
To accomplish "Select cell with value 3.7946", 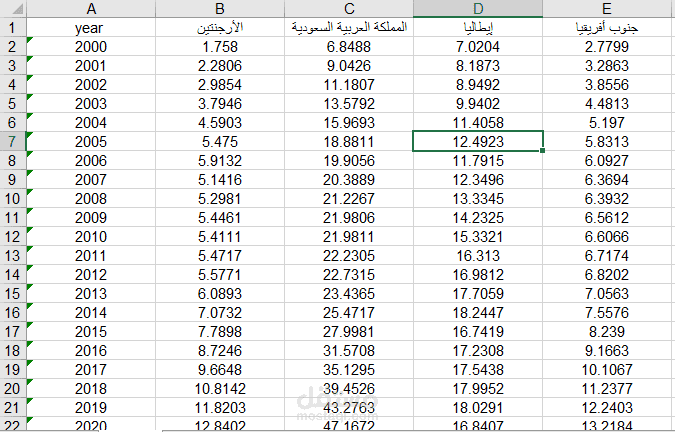I will [220, 104].
